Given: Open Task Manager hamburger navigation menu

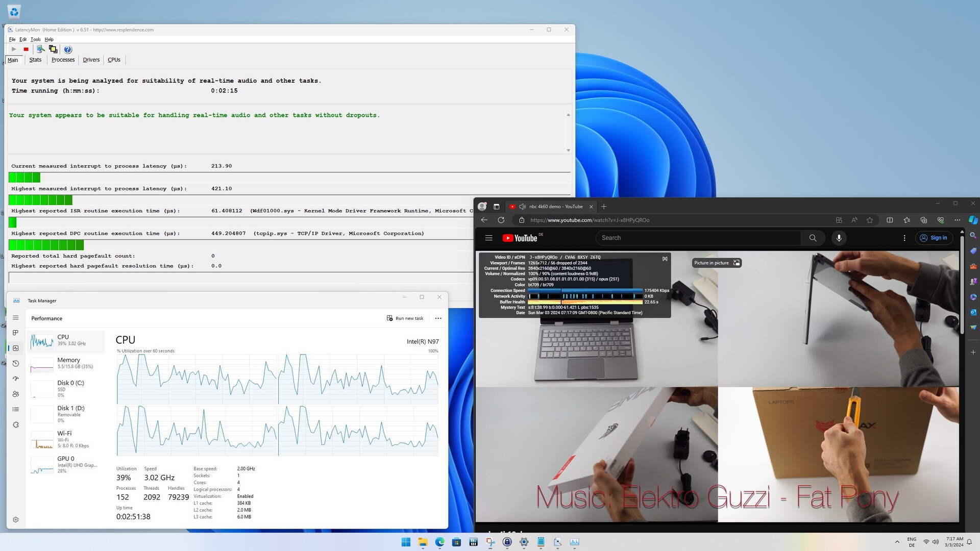Looking at the screenshot, I should [x=16, y=318].
